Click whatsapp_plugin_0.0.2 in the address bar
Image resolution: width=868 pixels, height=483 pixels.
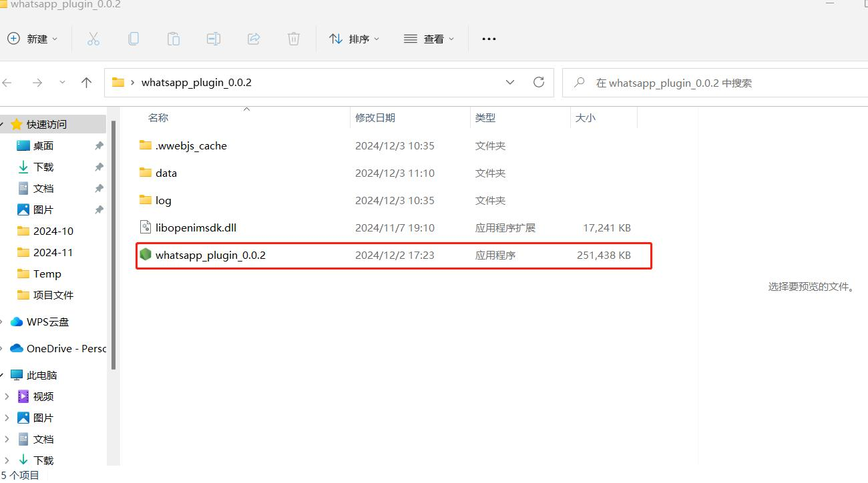(196, 83)
